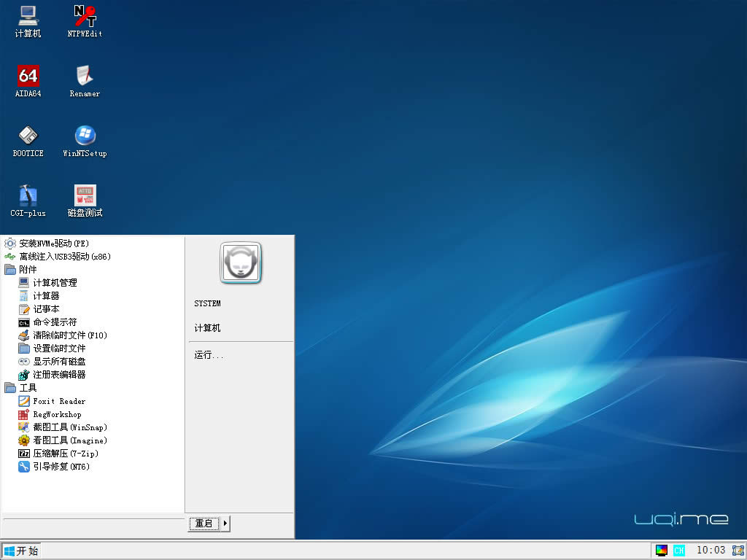Screen dimensions: 747x560
Task: Launch 压缩解压 (7-Zip) from the menu
Action: pos(66,454)
